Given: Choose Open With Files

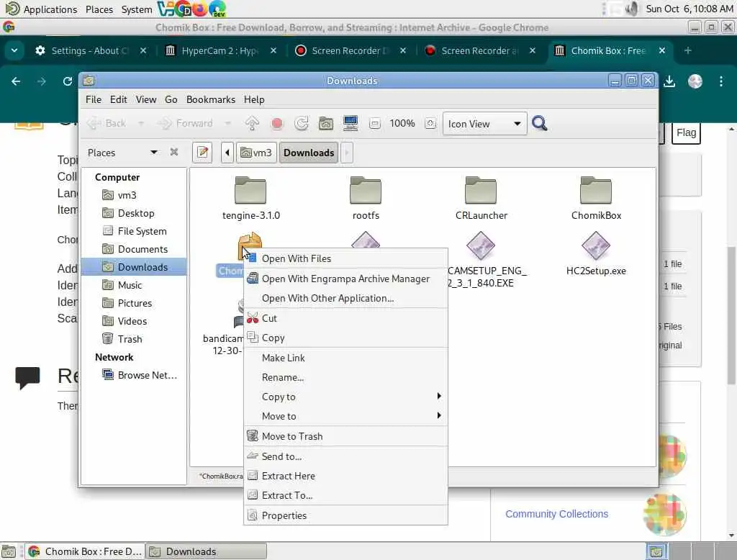Looking at the screenshot, I should pyautogui.click(x=346, y=258).
